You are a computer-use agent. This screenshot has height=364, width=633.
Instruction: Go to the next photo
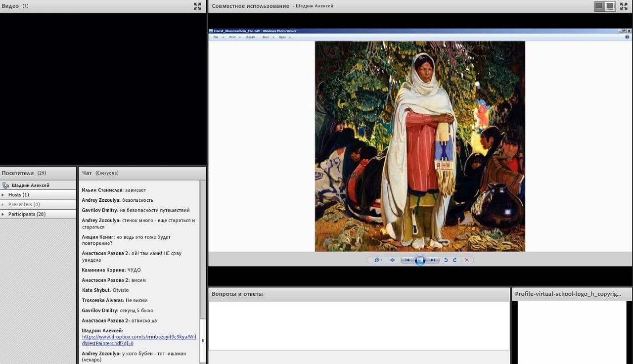point(433,260)
